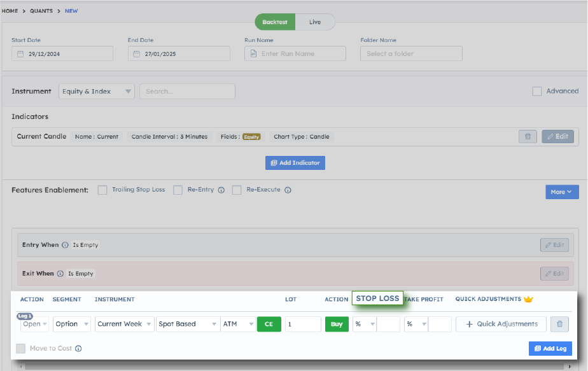Click the trash icon in the leg row
This screenshot has width=588, height=371.
(x=559, y=324)
